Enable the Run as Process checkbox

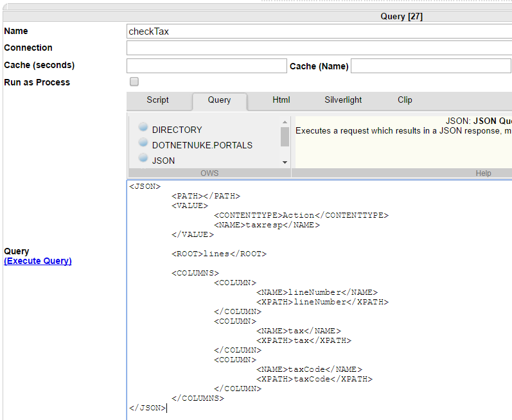coord(134,82)
